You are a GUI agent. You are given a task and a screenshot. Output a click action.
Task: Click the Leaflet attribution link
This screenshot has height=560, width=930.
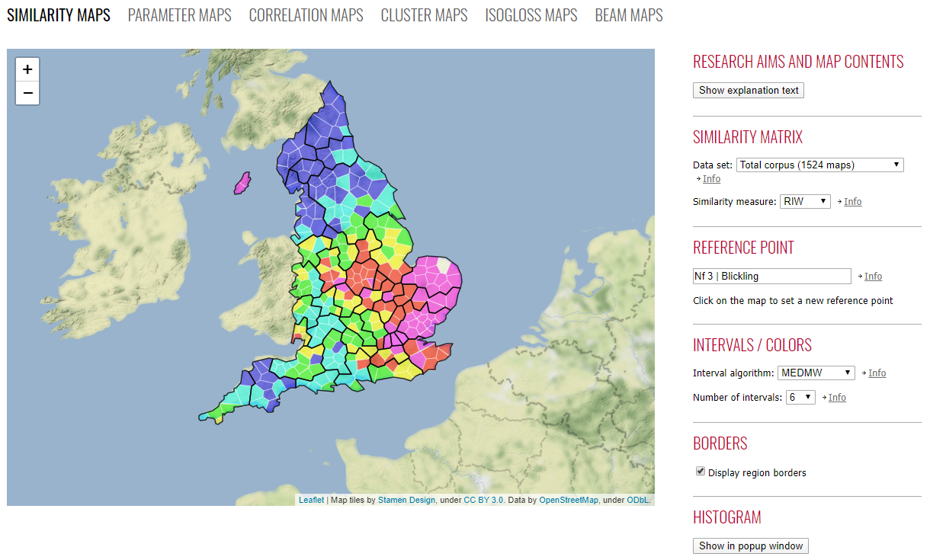[x=311, y=500]
